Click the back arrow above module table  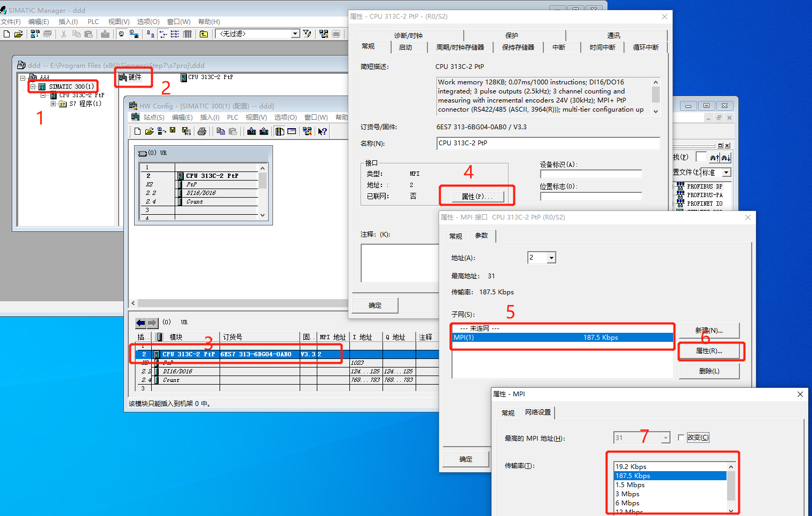click(140, 323)
